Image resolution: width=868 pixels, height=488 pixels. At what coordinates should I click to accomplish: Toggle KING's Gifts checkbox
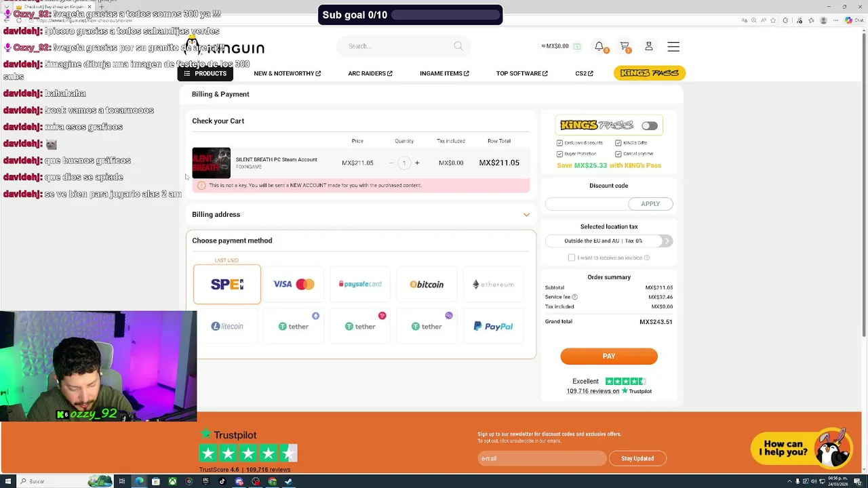click(x=618, y=143)
